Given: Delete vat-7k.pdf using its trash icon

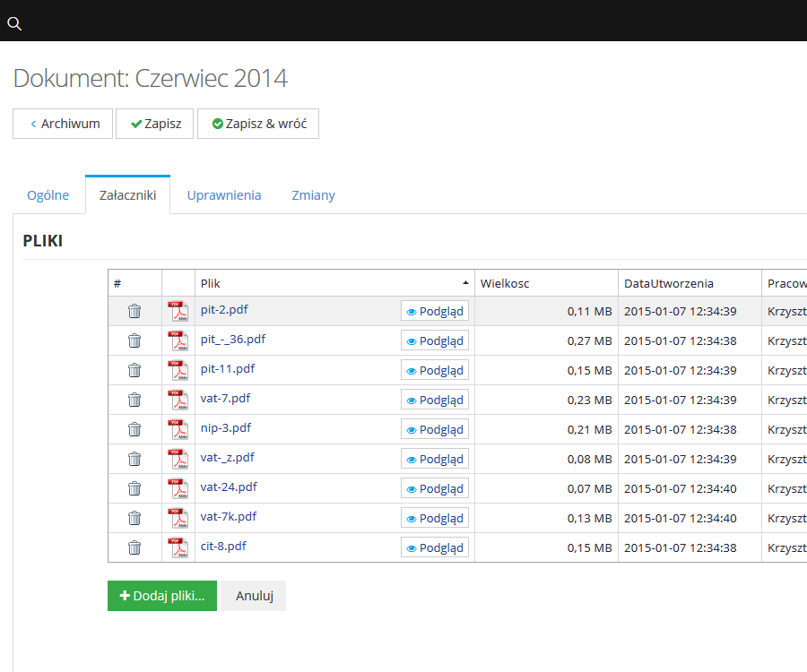Looking at the screenshot, I should coord(134,518).
